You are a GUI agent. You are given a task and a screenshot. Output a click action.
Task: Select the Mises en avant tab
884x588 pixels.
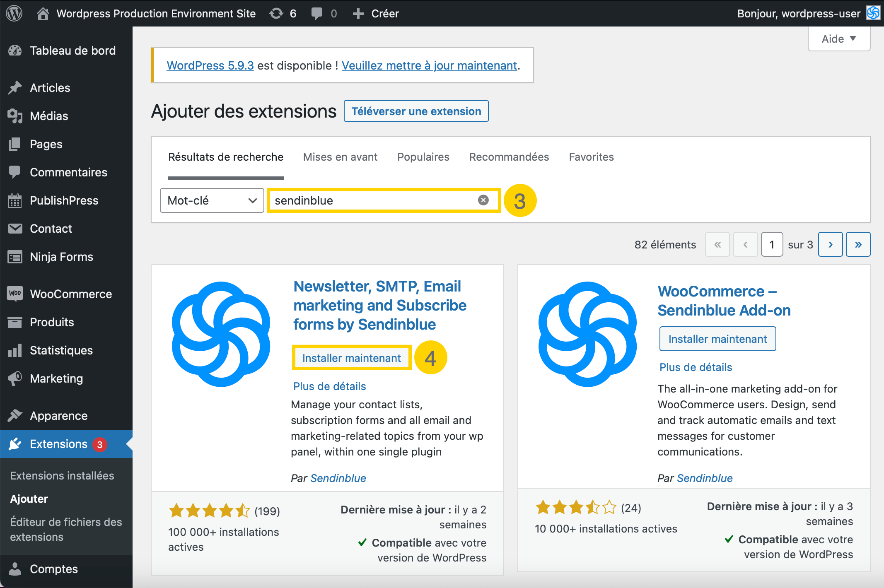[340, 157]
